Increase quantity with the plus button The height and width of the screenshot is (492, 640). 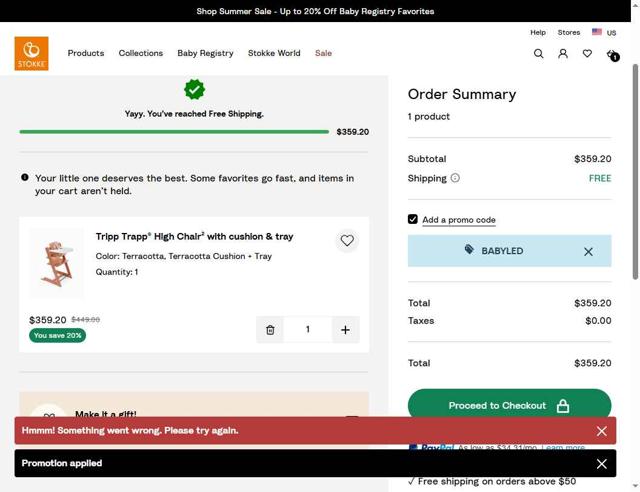click(x=345, y=329)
